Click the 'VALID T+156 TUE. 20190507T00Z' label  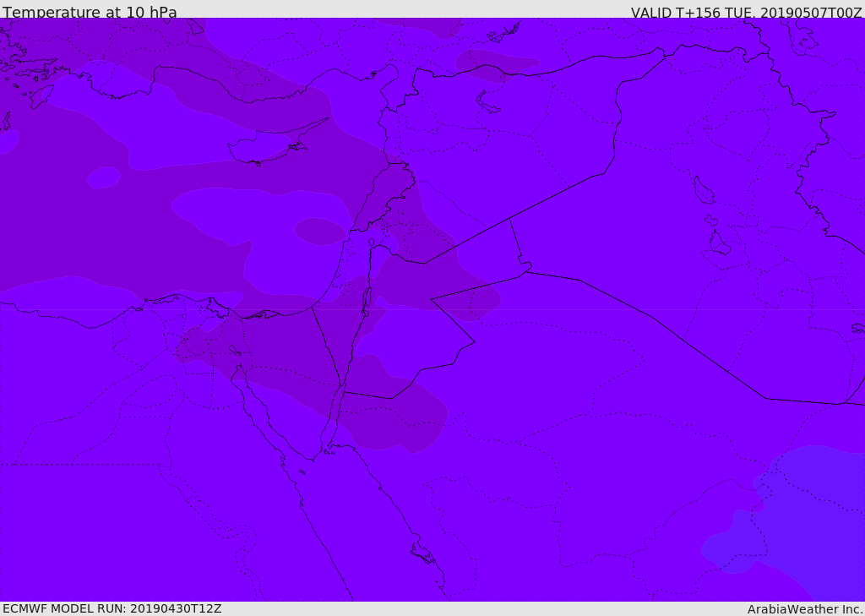click(747, 13)
